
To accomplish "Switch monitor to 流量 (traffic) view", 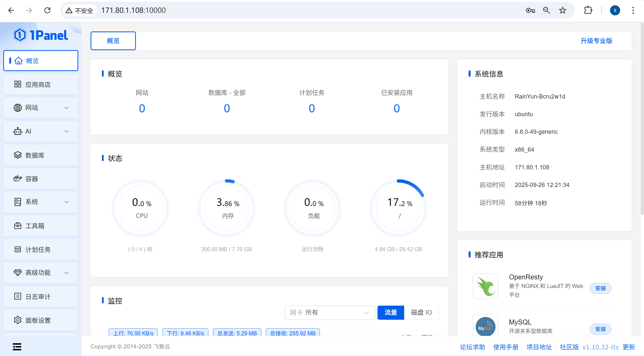I will coord(391,312).
